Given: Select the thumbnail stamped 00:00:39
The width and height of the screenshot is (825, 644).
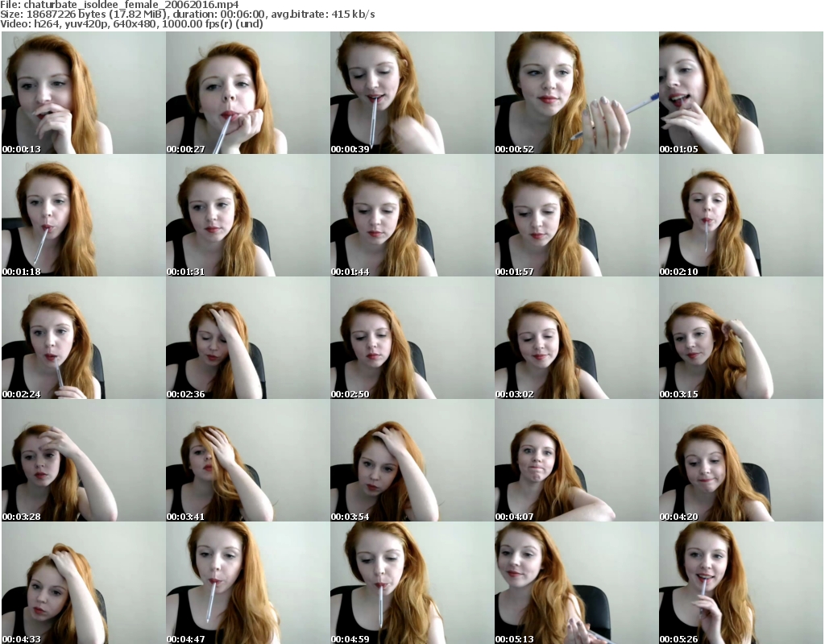Looking at the screenshot, I should tap(412, 93).
